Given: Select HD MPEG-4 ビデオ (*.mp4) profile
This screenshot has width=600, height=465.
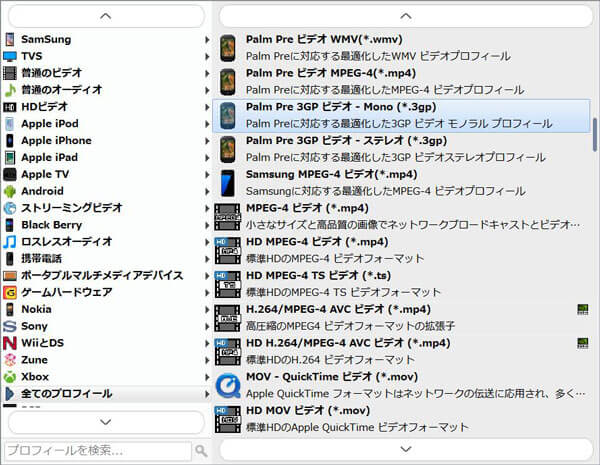Looking at the screenshot, I should point(402,250).
